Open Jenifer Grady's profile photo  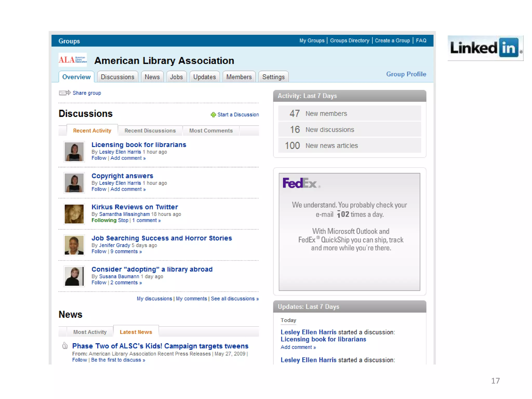tap(74, 245)
